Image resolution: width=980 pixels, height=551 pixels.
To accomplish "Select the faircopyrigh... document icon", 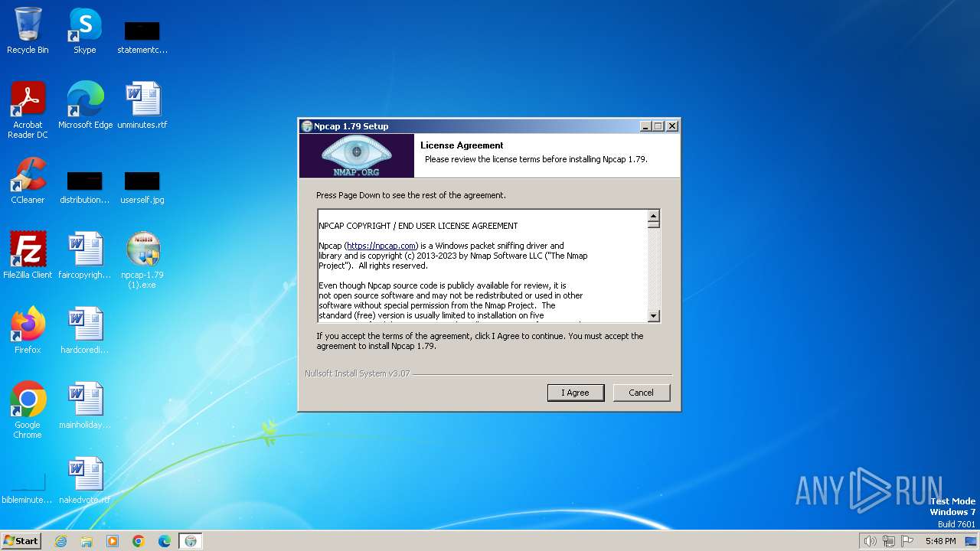I will 85,255.
